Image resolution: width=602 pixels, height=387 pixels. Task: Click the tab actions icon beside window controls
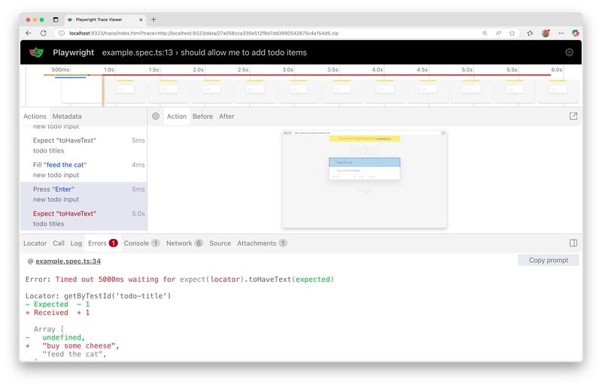[x=56, y=20]
